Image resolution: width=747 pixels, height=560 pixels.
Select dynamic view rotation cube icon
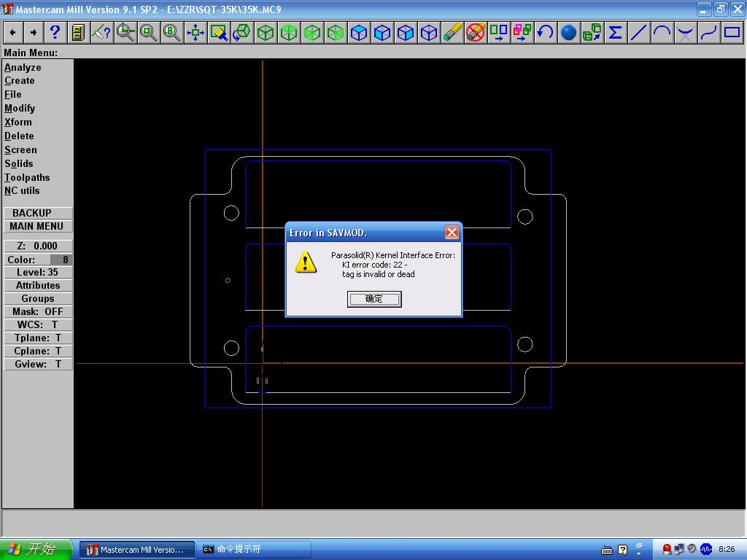coord(242,33)
